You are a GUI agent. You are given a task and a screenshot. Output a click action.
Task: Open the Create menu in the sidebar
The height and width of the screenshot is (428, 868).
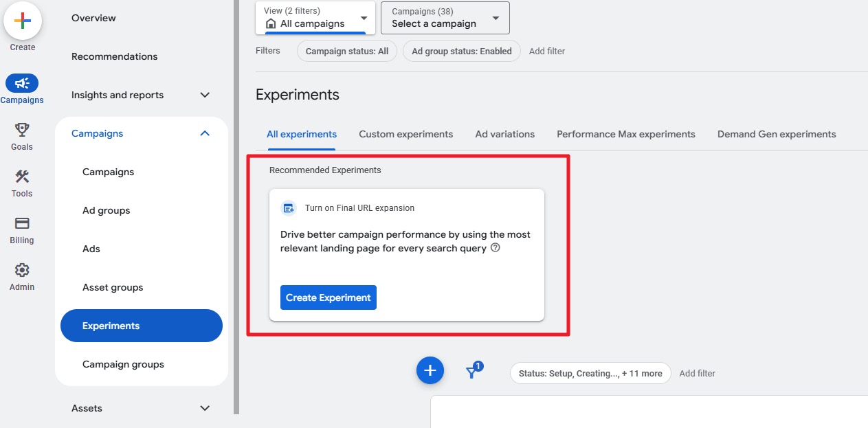click(23, 21)
